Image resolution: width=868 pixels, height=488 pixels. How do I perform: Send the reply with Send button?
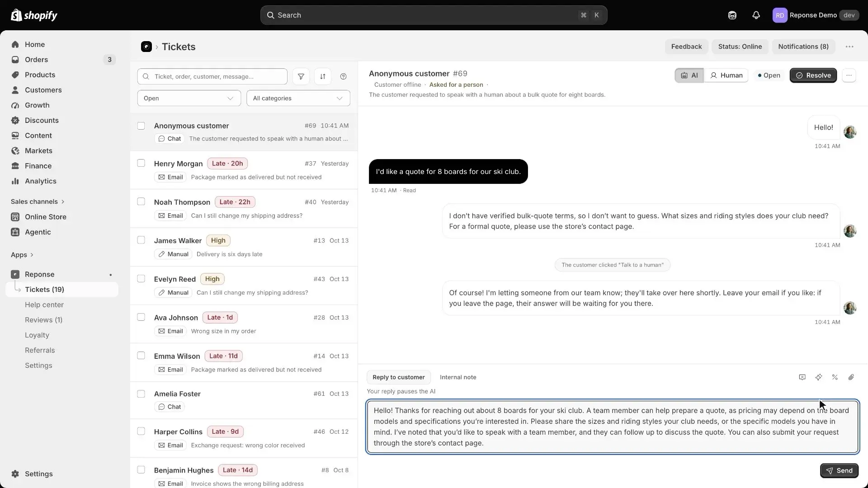tap(840, 471)
